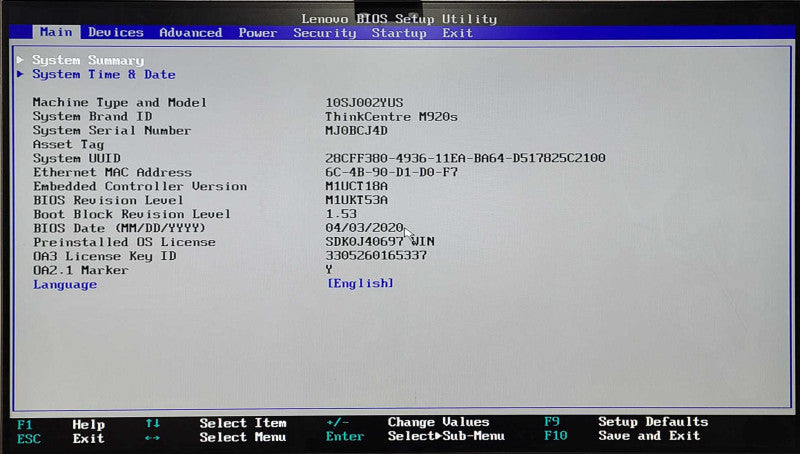Switch to the Main tab

56,32
